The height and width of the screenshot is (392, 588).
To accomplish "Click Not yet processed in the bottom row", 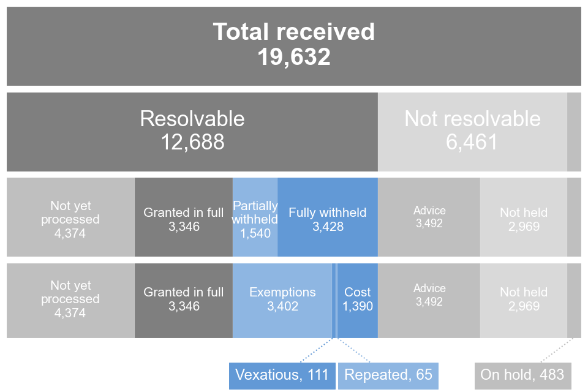I will click(70, 300).
